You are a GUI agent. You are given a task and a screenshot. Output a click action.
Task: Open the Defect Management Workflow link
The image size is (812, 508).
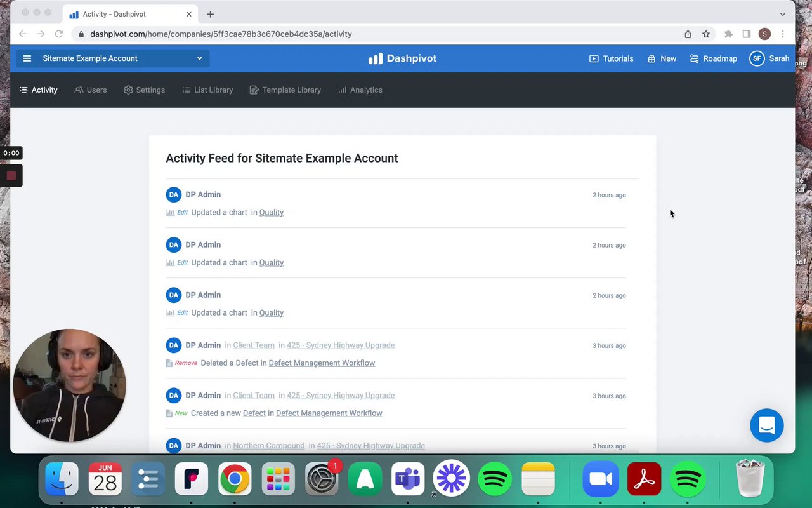(322, 363)
